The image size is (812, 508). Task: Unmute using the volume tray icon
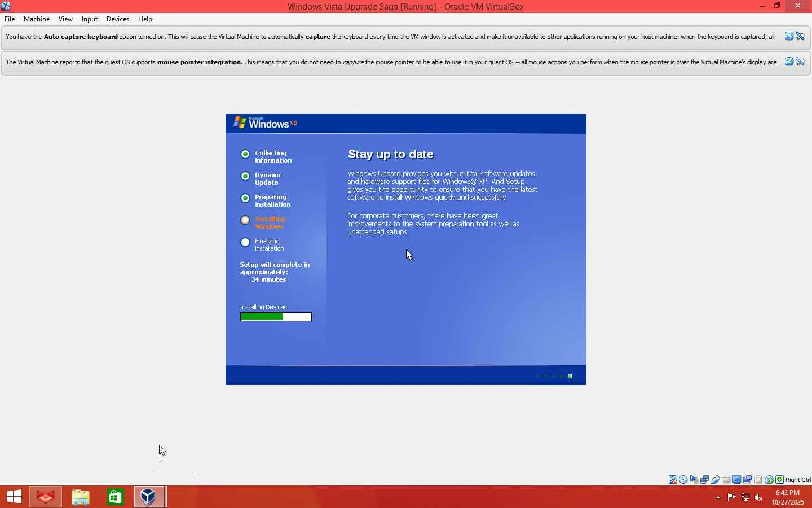(759, 497)
